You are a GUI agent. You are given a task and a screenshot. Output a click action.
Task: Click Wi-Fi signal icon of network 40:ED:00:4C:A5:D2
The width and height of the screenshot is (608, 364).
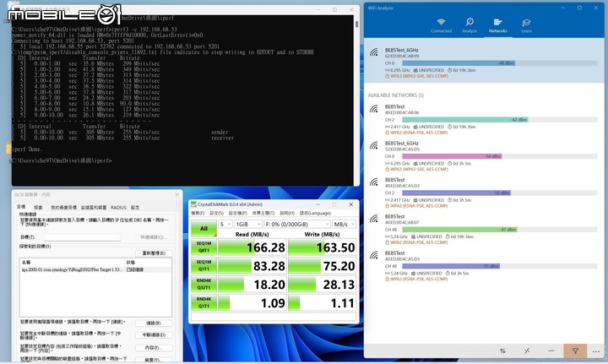[374, 182]
